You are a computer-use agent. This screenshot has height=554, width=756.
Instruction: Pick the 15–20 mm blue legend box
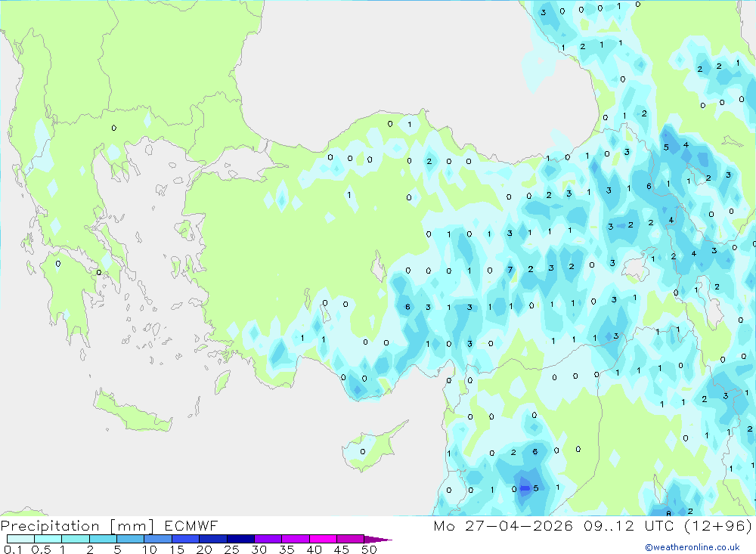tap(186, 539)
